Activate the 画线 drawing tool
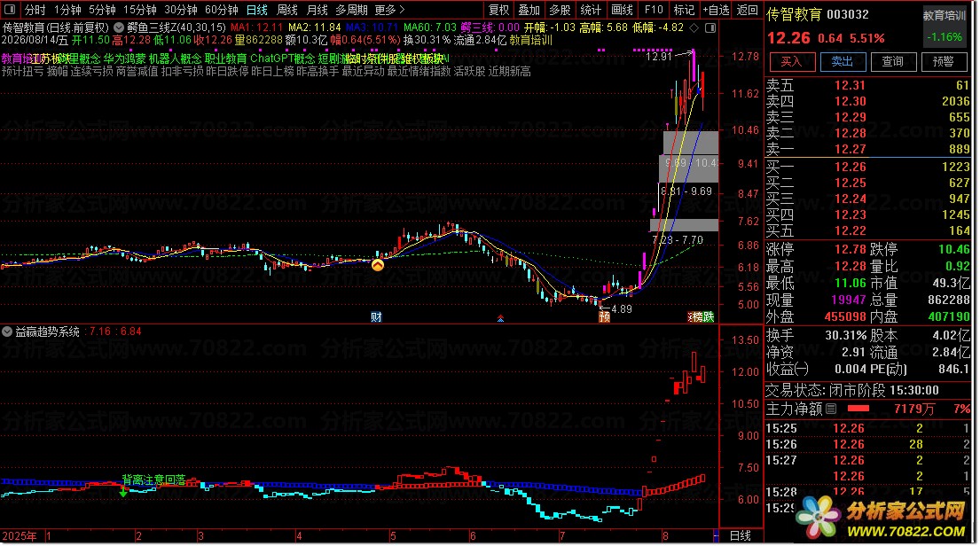This screenshot has height=546, width=980. tap(622, 10)
